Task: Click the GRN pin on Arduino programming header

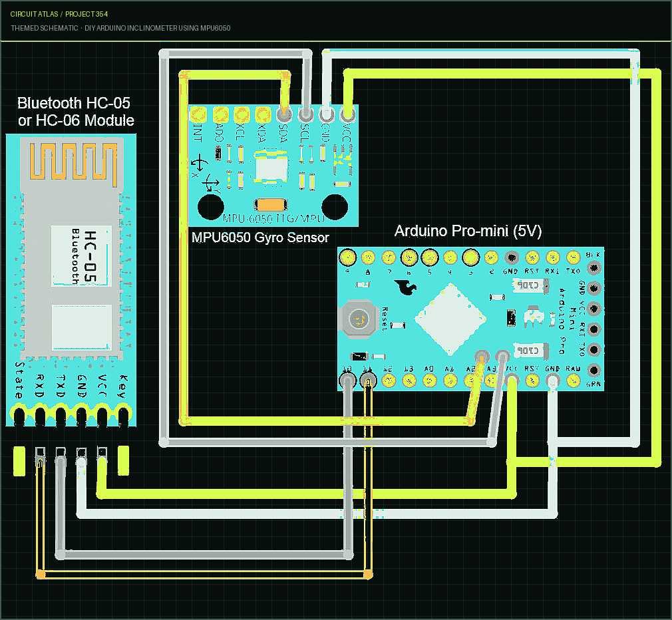Action: (594, 370)
